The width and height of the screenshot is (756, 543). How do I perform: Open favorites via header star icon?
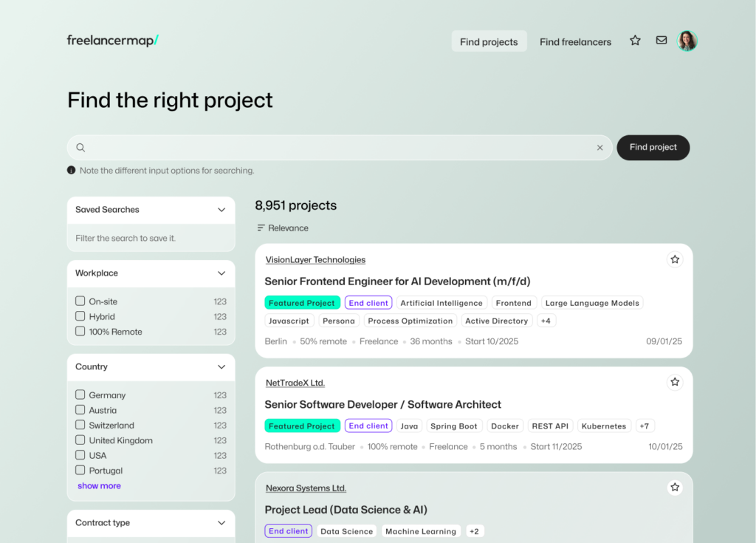635,41
